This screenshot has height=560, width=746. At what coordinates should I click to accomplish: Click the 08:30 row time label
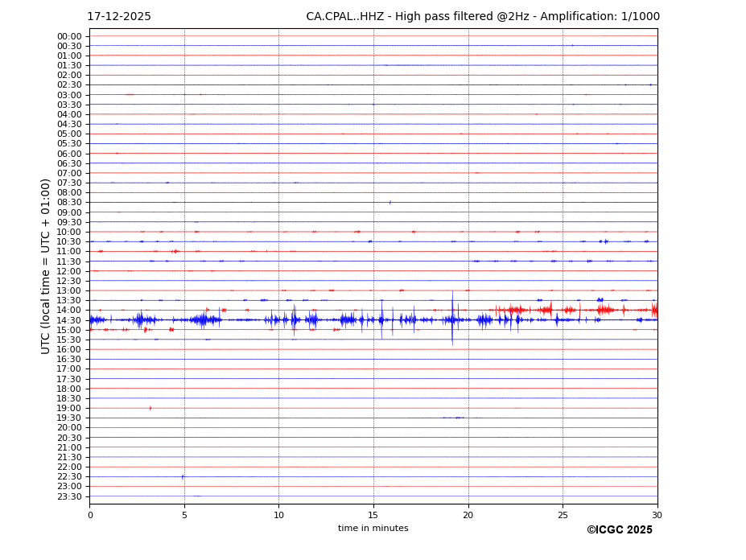tap(69, 203)
